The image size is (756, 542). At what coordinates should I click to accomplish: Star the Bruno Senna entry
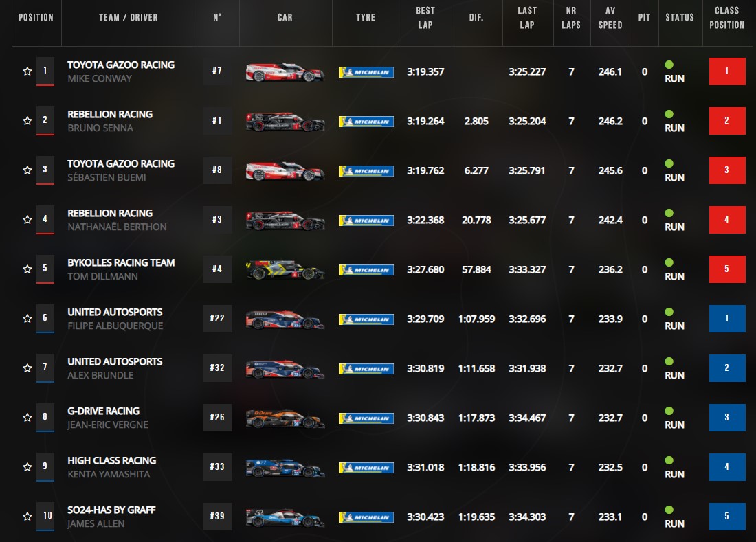click(x=27, y=121)
